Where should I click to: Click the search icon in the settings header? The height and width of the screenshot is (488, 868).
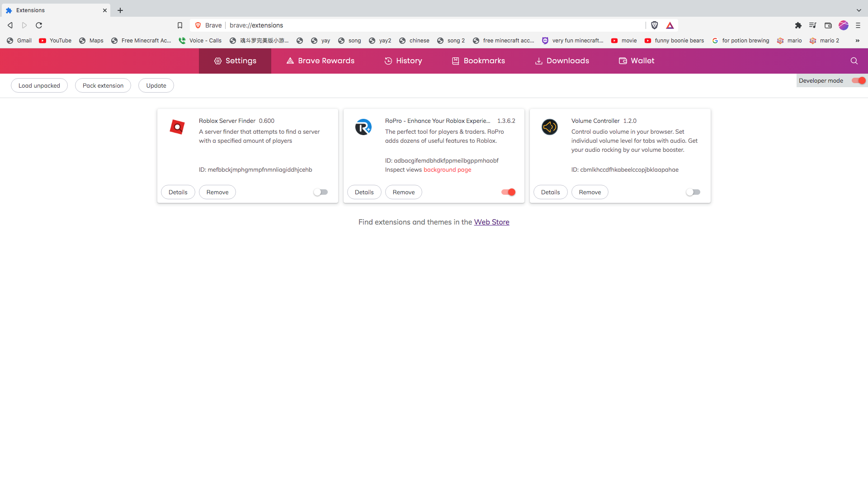pyautogui.click(x=854, y=61)
